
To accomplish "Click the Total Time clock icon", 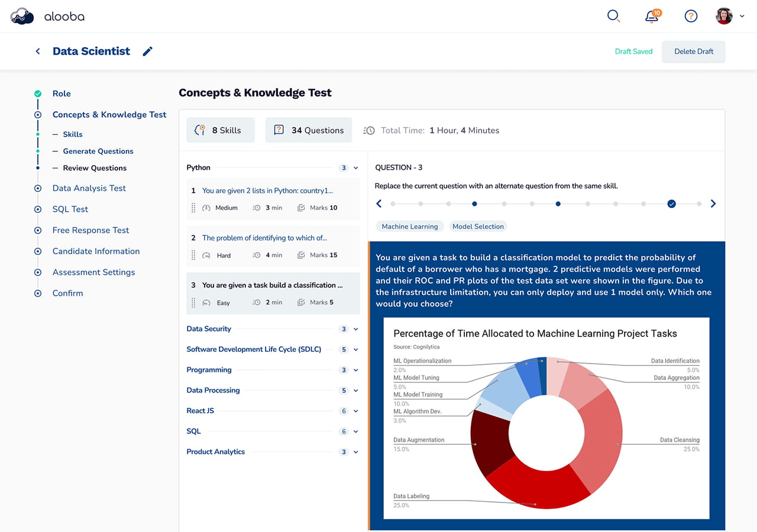I will click(x=369, y=130).
